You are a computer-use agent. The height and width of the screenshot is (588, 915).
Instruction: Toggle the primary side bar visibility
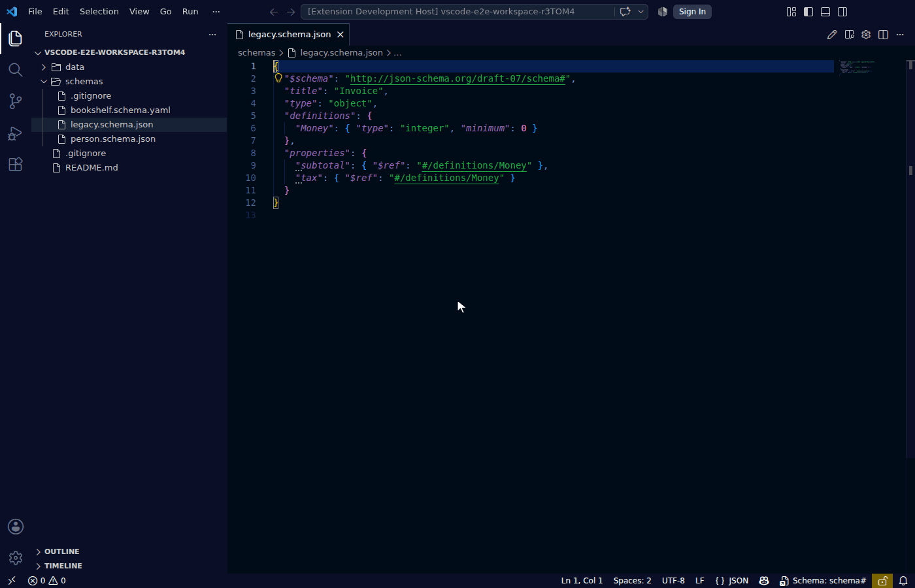tap(808, 12)
